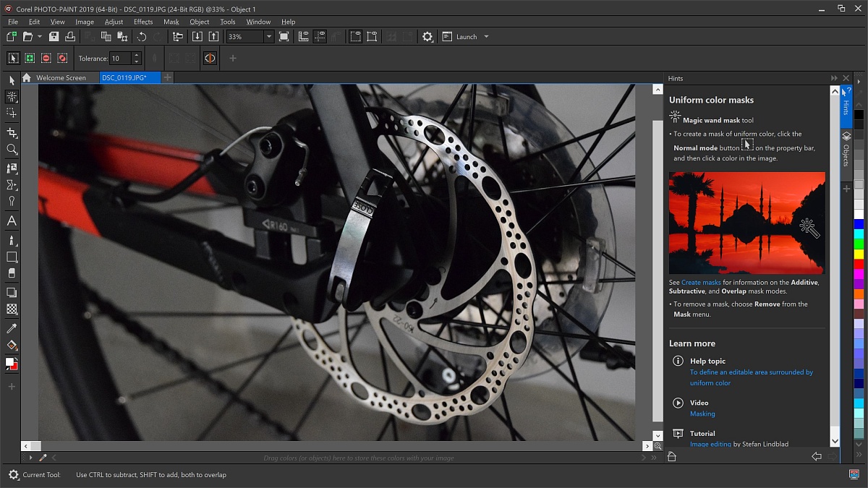Open the Options gear in the toolbar
This screenshot has width=868, height=488.
[x=427, y=37]
